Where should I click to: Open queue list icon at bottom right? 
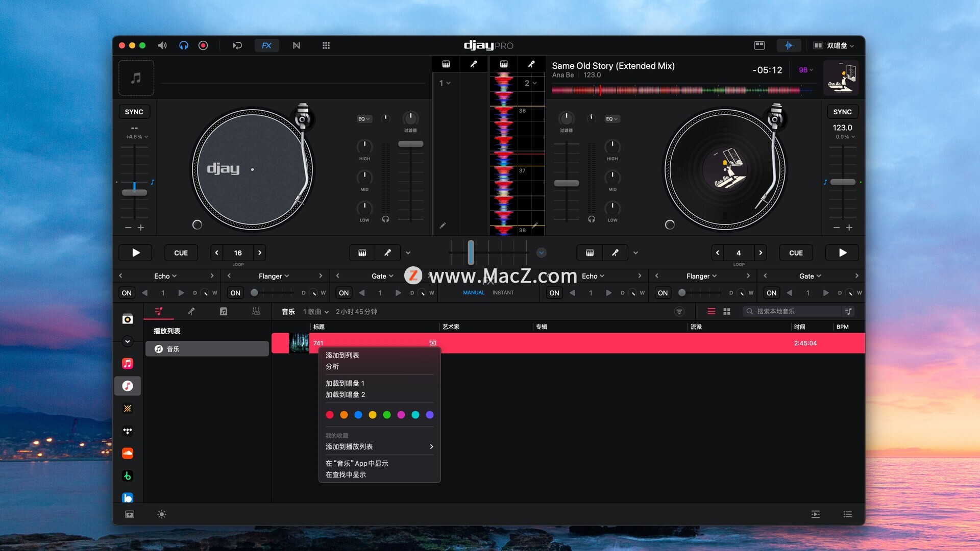click(x=848, y=514)
